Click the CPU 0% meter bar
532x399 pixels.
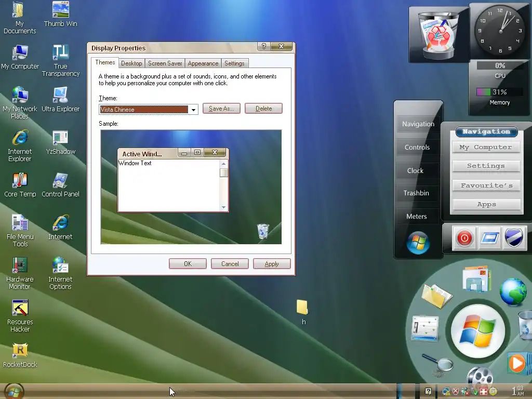[499, 65]
